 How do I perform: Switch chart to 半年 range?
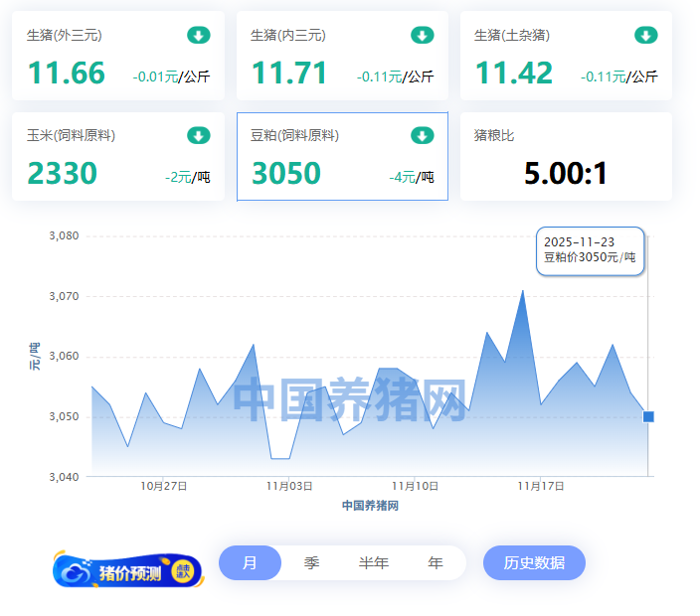pyautogui.click(x=373, y=563)
